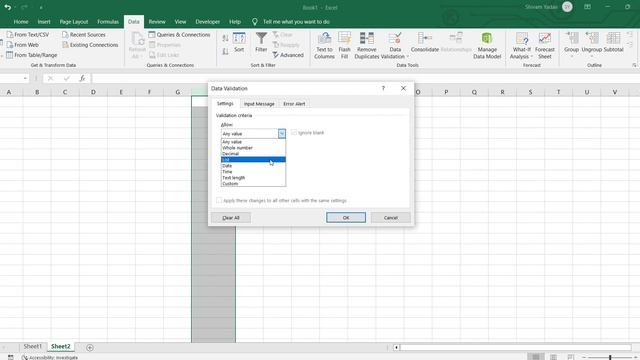The image size is (640, 360).
Task: Choose Date in Allow dropdown
Action: coord(253,166)
